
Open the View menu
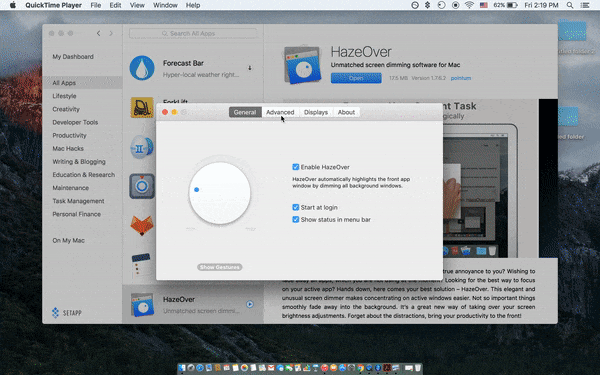tap(137, 5)
